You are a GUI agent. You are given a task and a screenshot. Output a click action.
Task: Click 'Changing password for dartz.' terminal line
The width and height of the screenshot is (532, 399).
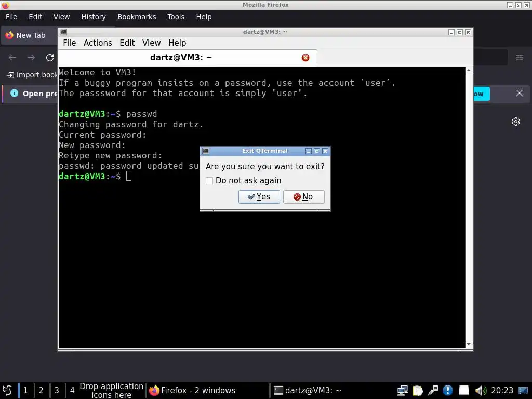click(x=131, y=125)
